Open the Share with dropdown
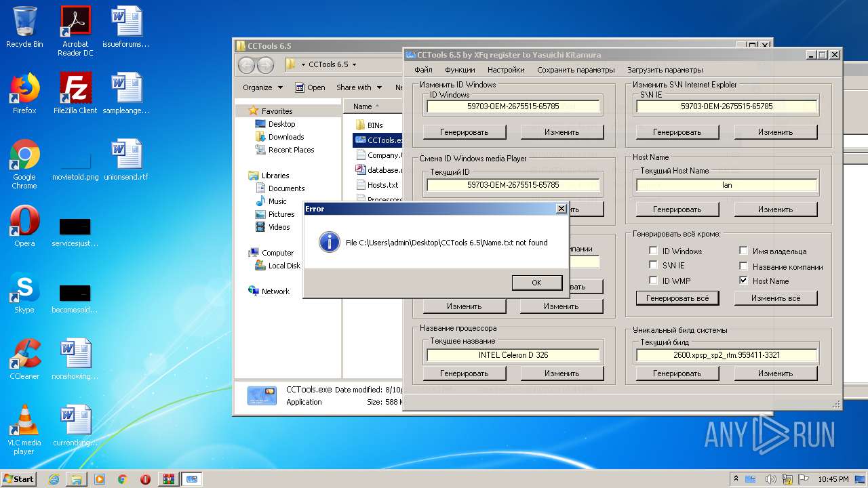This screenshot has height=488, width=868. (359, 87)
